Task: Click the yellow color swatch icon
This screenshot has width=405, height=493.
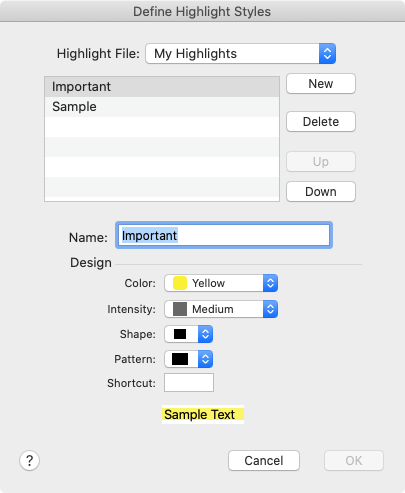Action: (180, 283)
